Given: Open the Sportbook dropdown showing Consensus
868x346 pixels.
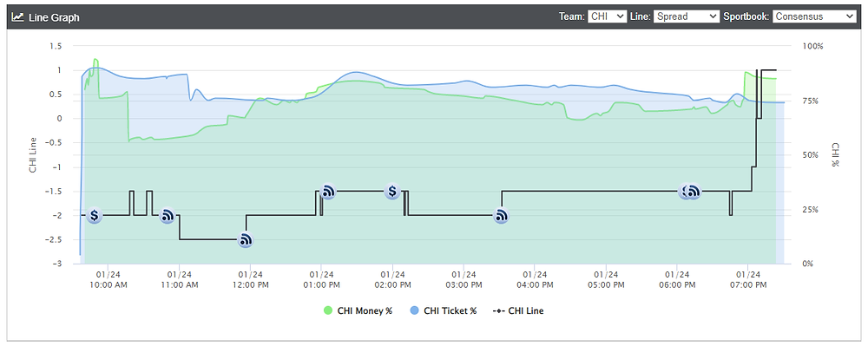Looking at the screenshot, I should coord(814,16).
